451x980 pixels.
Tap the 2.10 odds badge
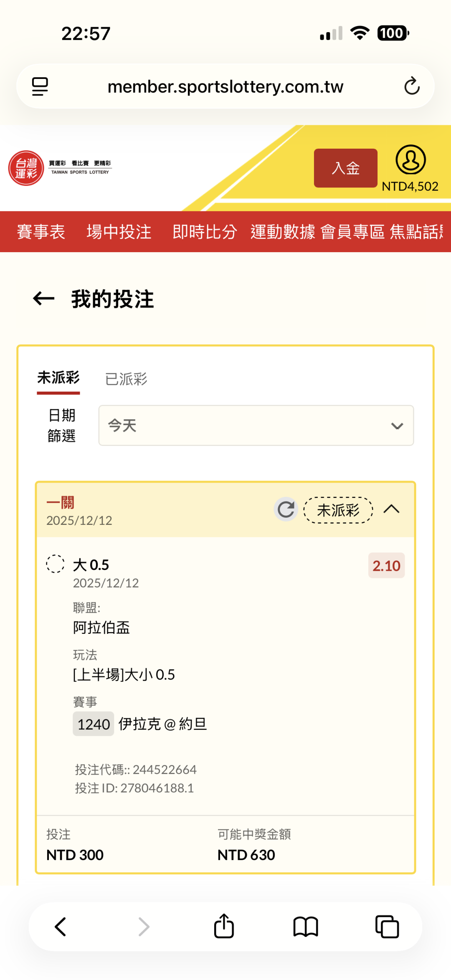click(x=386, y=566)
